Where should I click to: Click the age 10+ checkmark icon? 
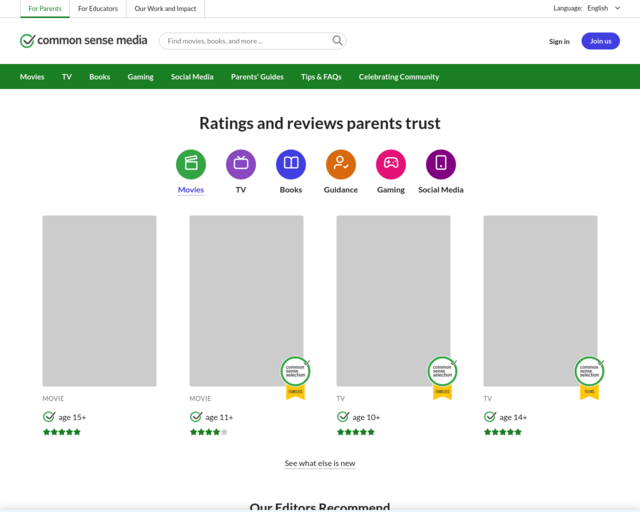click(x=343, y=417)
